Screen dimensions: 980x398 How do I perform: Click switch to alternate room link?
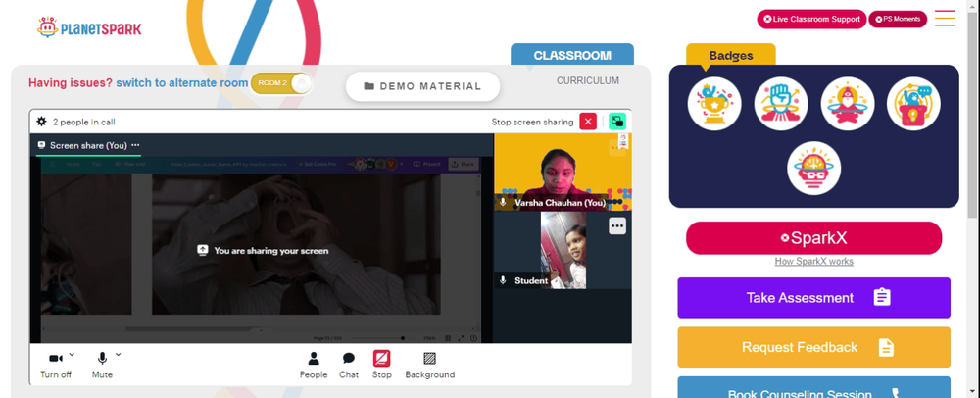[x=182, y=82]
